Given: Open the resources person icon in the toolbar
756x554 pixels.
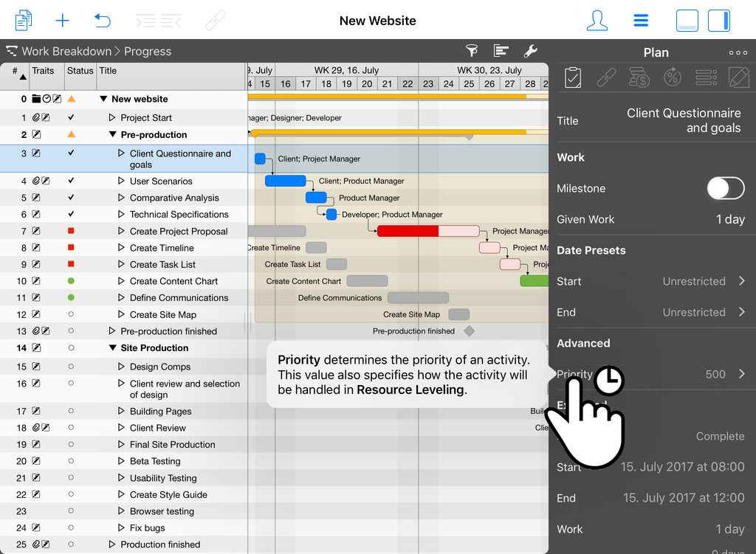Looking at the screenshot, I should pyautogui.click(x=597, y=20).
